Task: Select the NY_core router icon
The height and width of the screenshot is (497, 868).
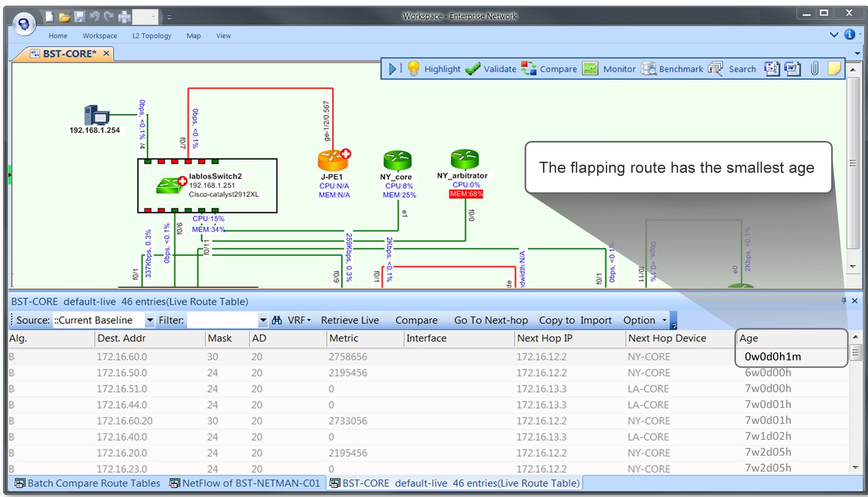Action: [397, 161]
